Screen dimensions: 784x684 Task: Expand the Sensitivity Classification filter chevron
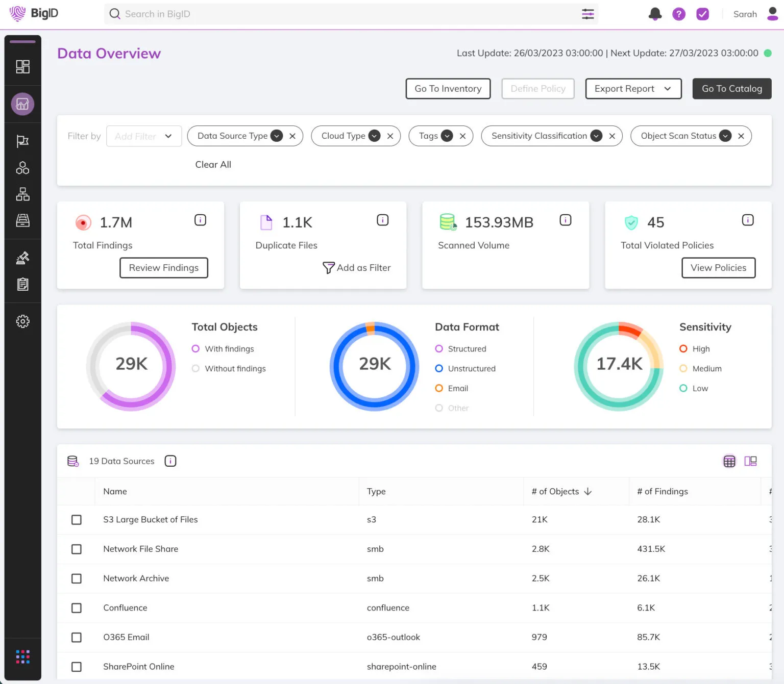[596, 136]
